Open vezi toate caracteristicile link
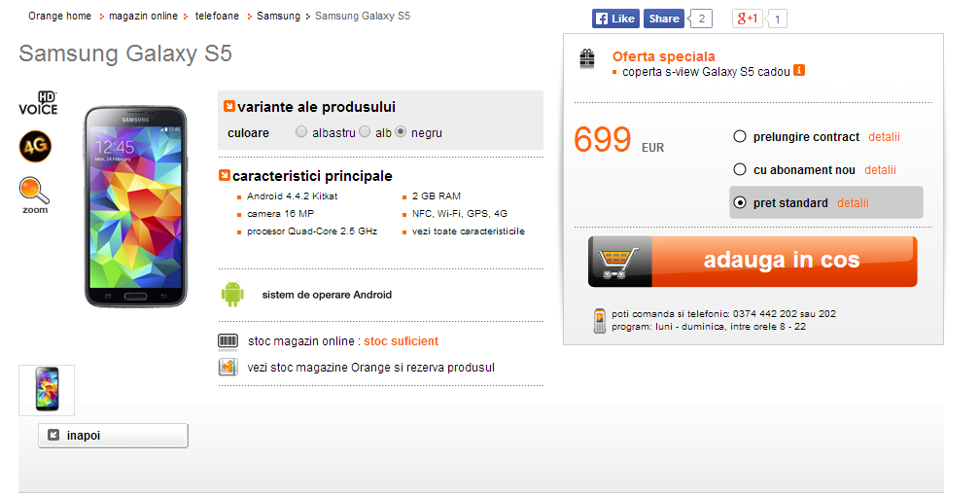 point(469,231)
